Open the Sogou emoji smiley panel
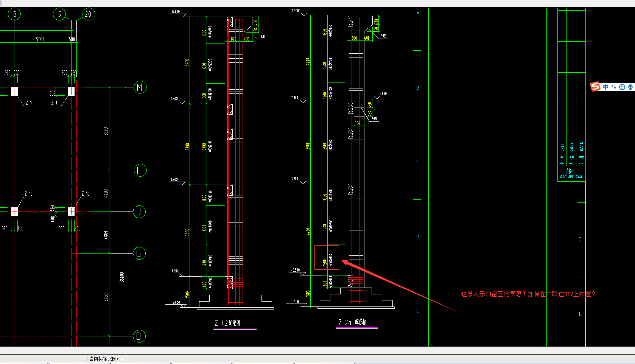The image size is (635, 364). 622,87
